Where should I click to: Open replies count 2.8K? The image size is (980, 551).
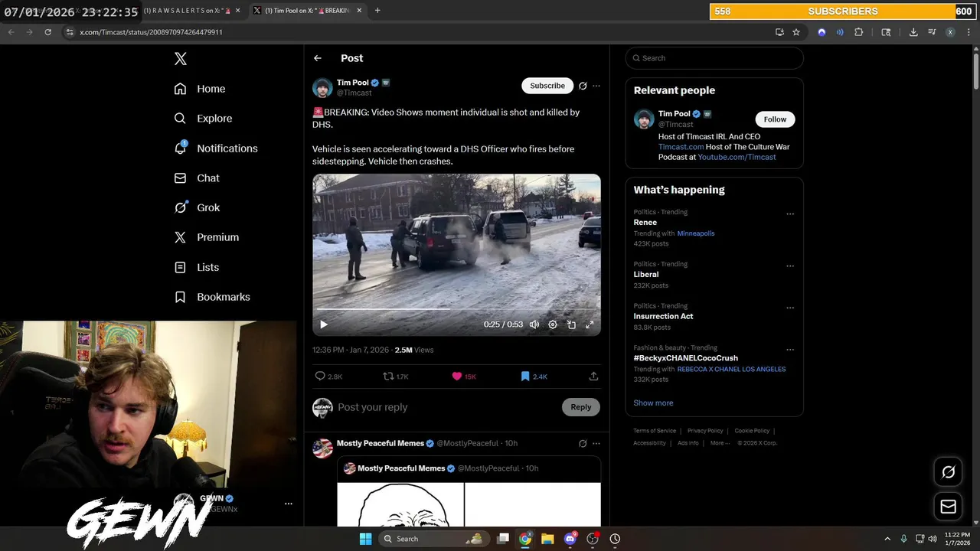[x=328, y=377]
